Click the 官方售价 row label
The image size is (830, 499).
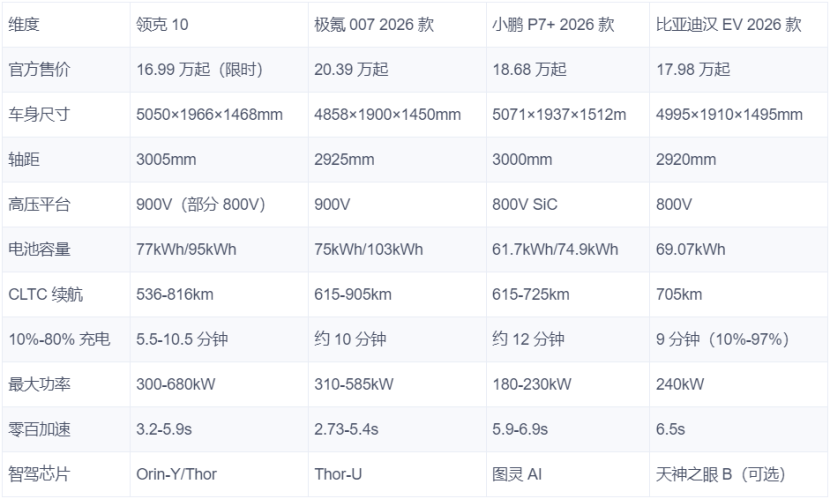pyautogui.click(x=66, y=69)
